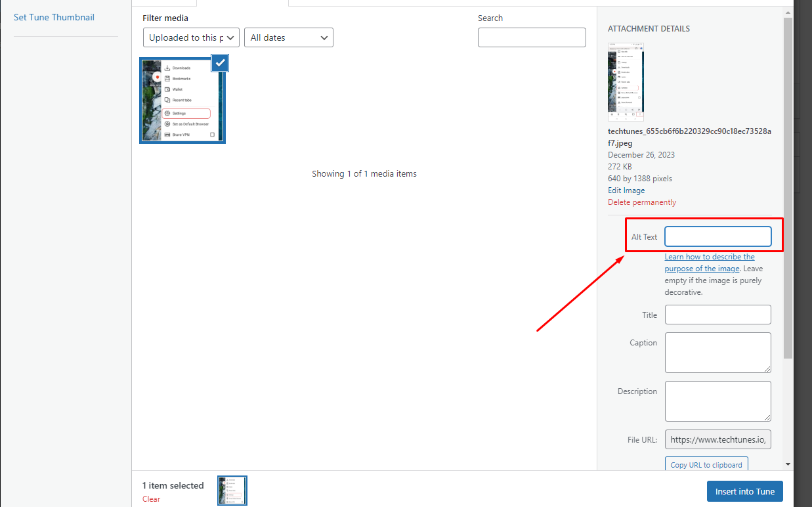Open the Set Tune Thumbnail link
The height and width of the screenshot is (507, 812).
(54, 17)
